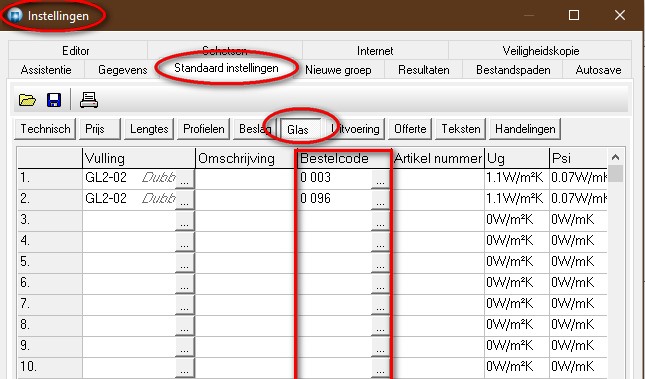
Task: Switch to the Resultaten tab
Action: (423, 70)
